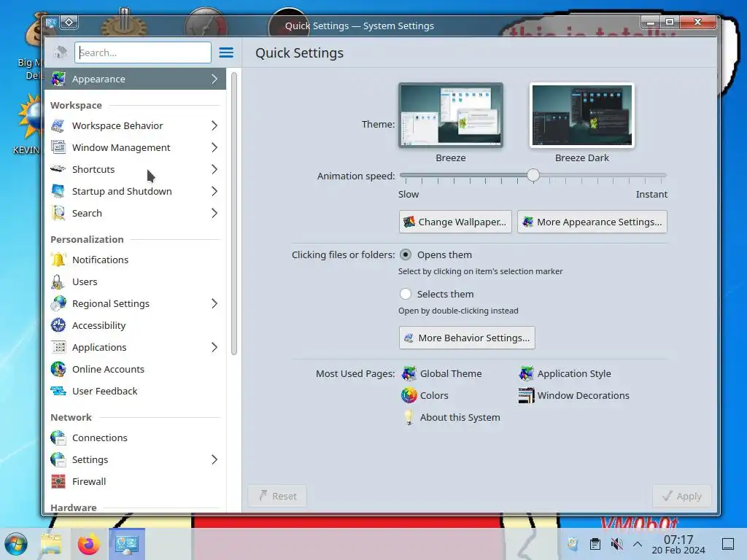Select the Breeze theme thumbnail
Screen dimensions: 747x560
click(451, 115)
